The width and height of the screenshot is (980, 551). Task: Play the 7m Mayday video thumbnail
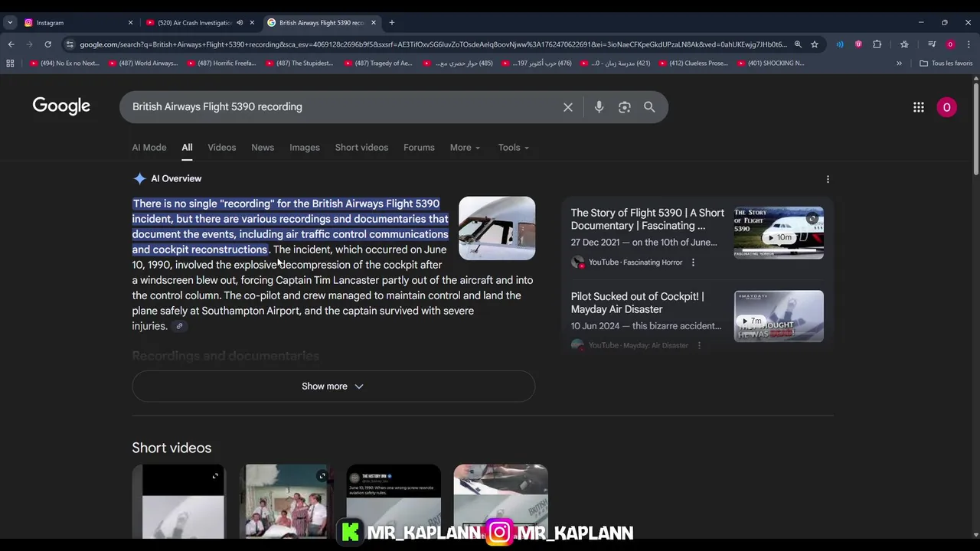pyautogui.click(x=779, y=316)
